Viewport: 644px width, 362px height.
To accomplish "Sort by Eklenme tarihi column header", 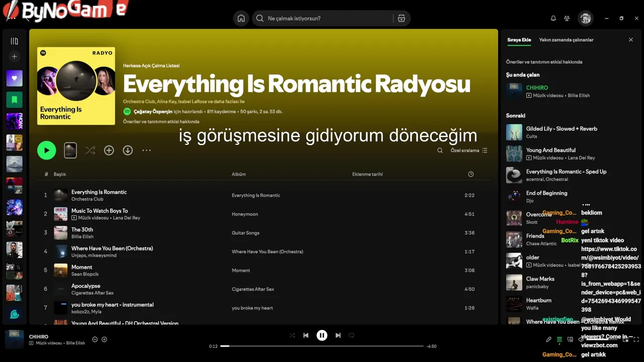I will pyautogui.click(x=367, y=174).
